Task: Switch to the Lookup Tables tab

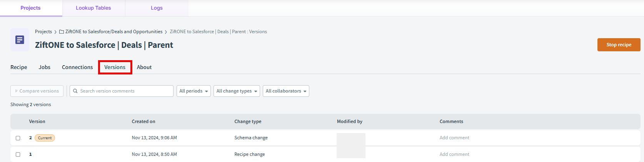Action: [x=93, y=8]
